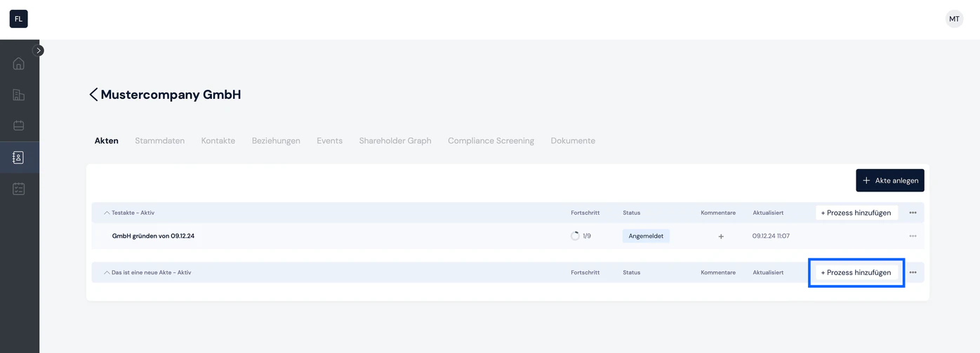Click Status header in neue Akte row
Image resolution: width=980 pixels, height=353 pixels.
pyautogui.click(x=631, y=272)
